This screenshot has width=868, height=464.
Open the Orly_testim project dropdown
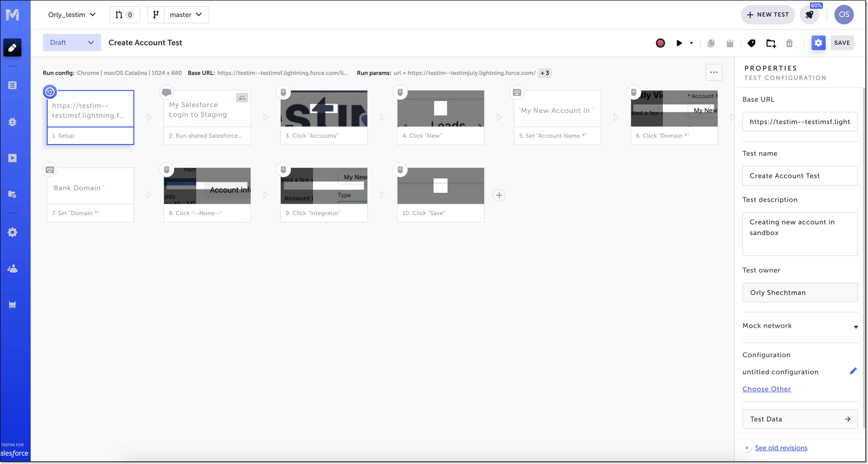[x=72, y=15]
